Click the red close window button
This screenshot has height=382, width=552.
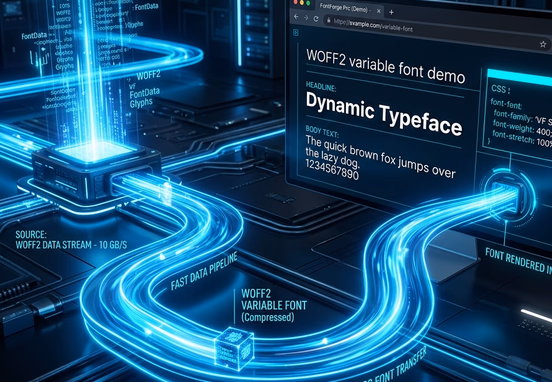click(295, 2)
